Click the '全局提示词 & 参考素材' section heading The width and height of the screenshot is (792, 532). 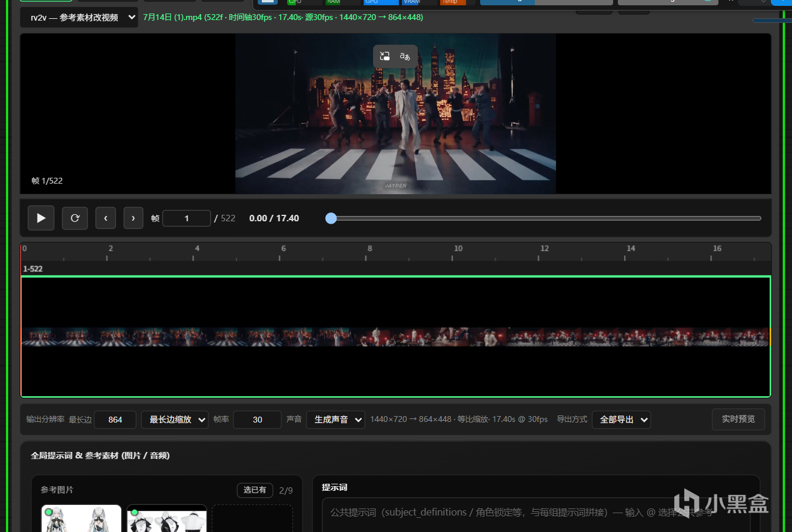click(x=100, y=455)
